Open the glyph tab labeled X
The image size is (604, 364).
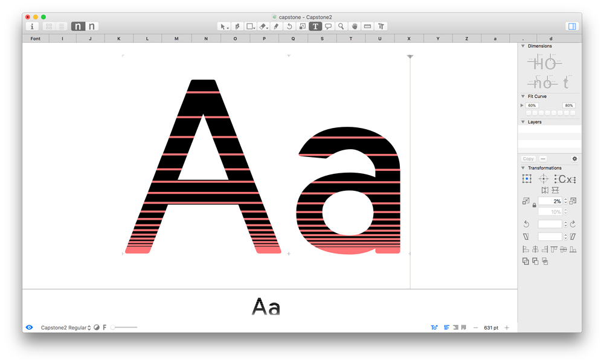click(409, 38)
